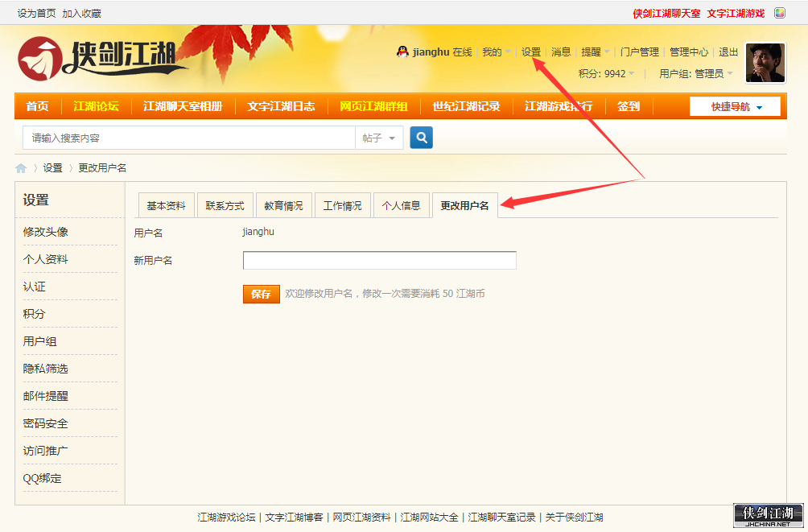
Task: Open the red 侠剑江湖聊天室 link
Action: pyautogui.click(x=666, y=14)
